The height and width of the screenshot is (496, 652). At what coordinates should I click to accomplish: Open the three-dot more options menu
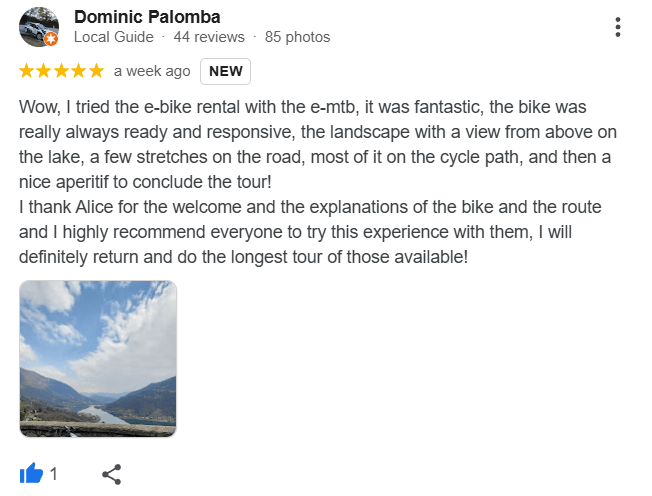point(619,27)
